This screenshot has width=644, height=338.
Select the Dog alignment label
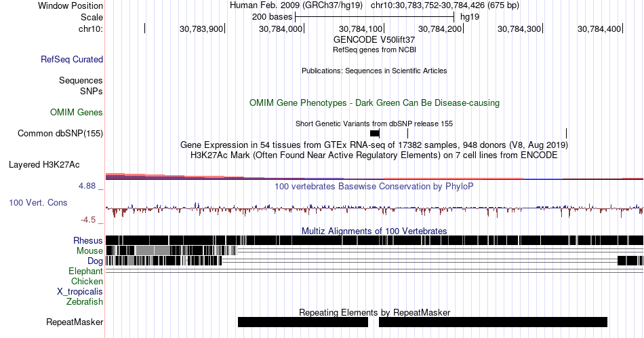pyautogui.click(x=95, y=261)
